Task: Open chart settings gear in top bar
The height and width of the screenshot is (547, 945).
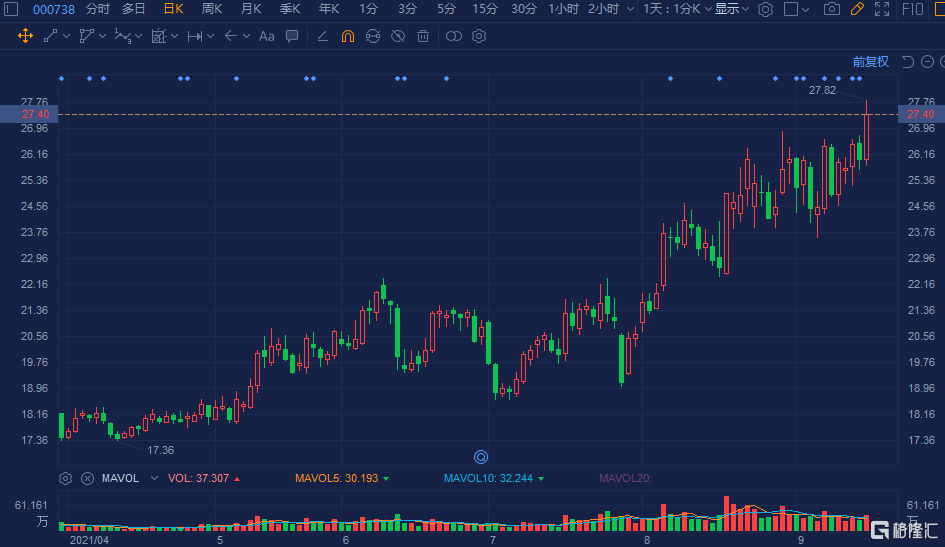Action: 765,9
